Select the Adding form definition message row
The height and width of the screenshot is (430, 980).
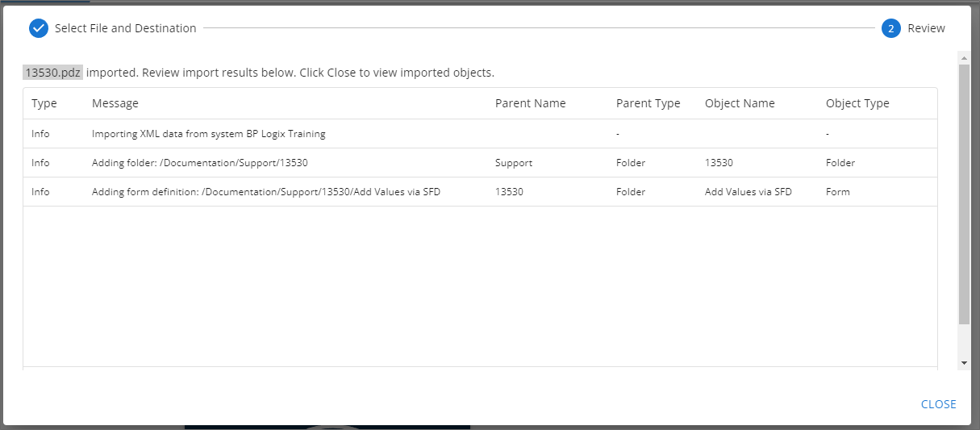pos(265,192)
